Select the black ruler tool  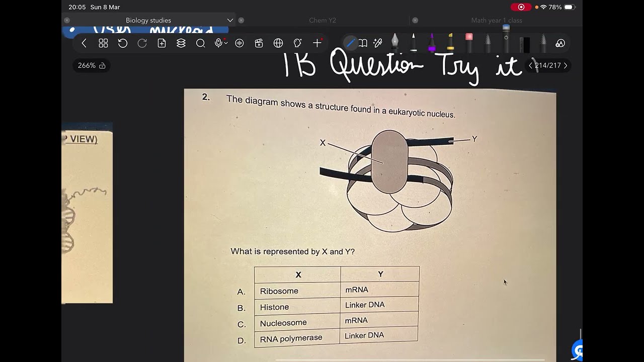[x=525, y=44]
